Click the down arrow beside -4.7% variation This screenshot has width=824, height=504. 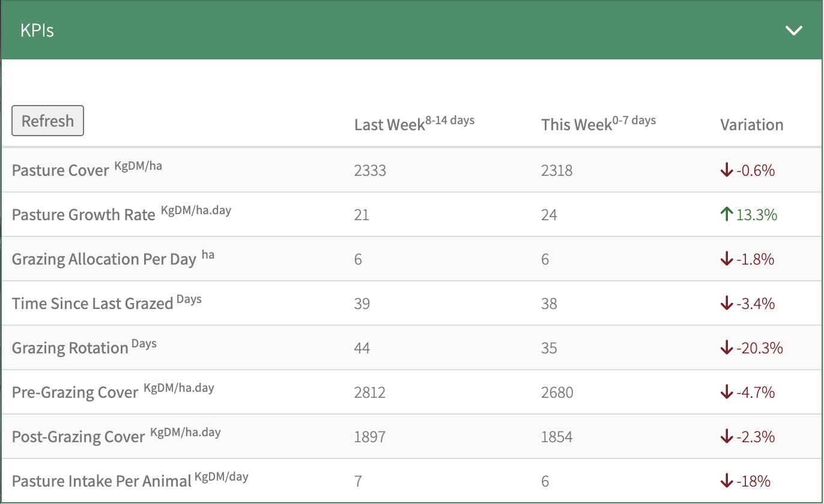click(x=727, y=392)
